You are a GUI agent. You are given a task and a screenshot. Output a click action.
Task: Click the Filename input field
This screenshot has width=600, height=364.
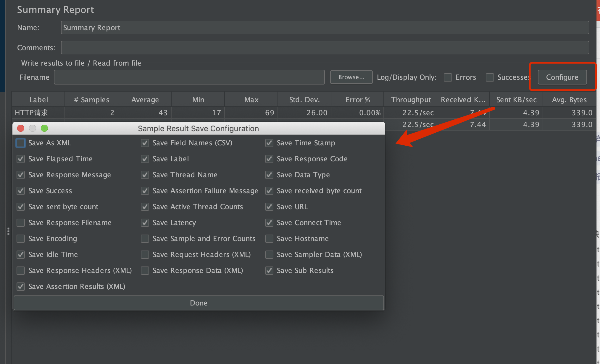pos(189,77)
